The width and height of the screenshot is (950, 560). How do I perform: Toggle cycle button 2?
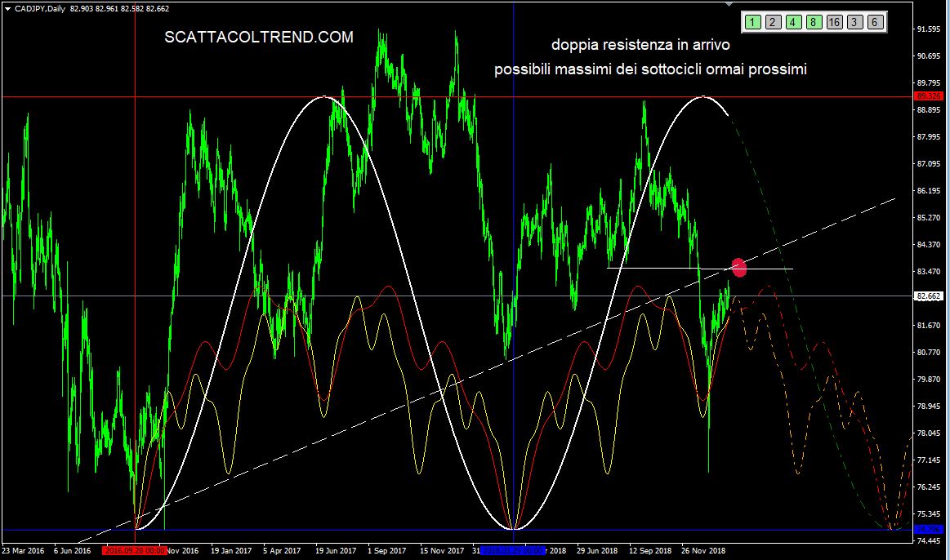click(774, 22)
